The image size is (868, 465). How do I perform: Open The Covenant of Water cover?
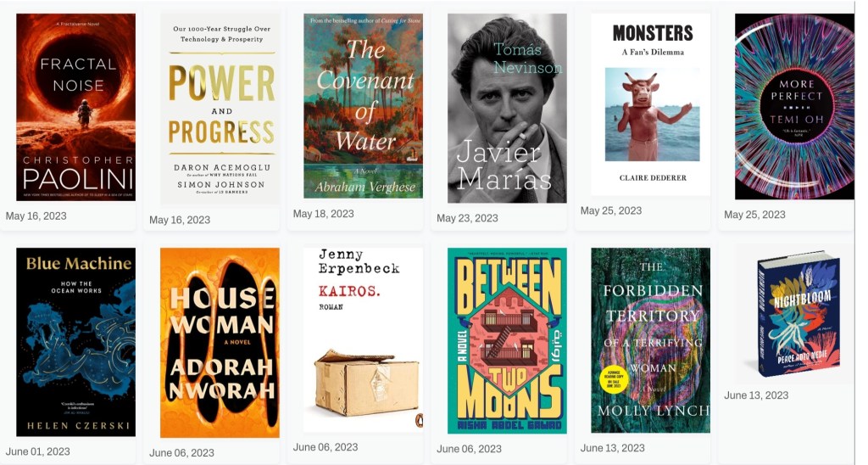point(363,106)
